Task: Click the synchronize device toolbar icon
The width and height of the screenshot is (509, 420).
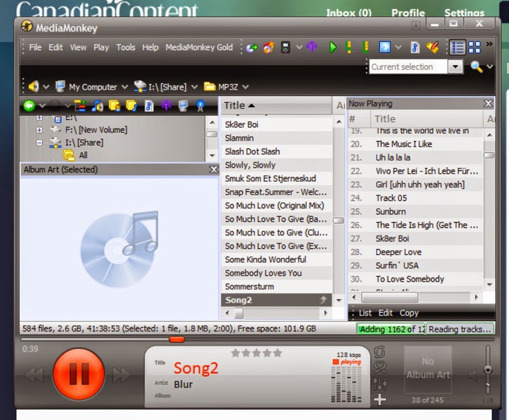Action: (252, 47)
